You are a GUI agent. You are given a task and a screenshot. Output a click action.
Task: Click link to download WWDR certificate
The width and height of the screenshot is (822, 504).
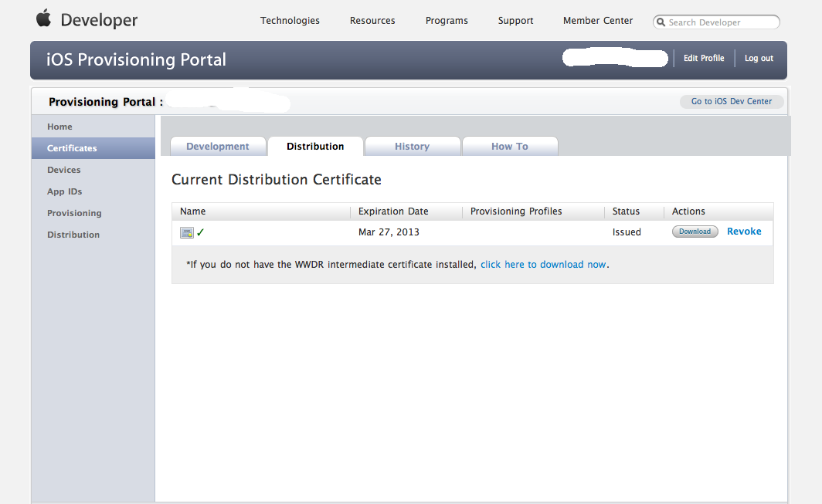[543, 265]
